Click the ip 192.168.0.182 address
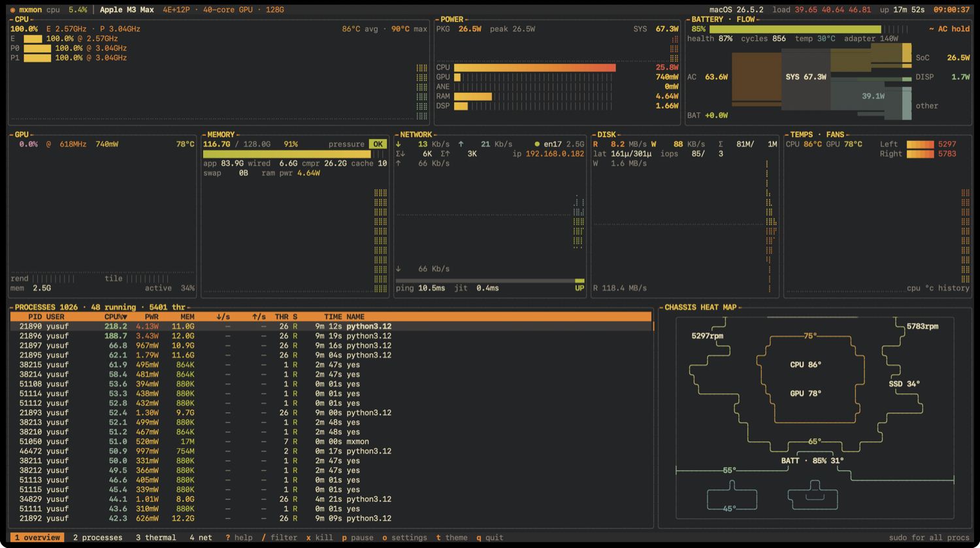This screenshot has width=980, height=548. point(548,154)
